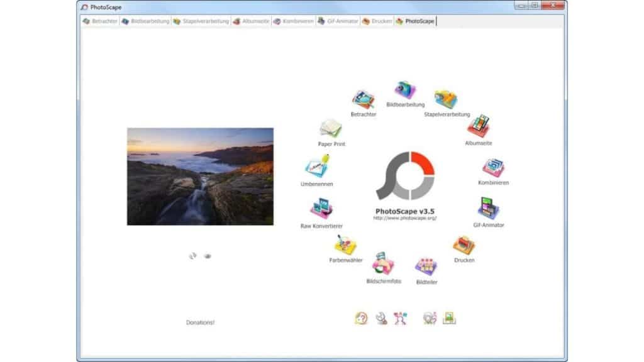Click the waterfall landscape preview photo
The height and width of the screenshot is (362, 644).
200,177
